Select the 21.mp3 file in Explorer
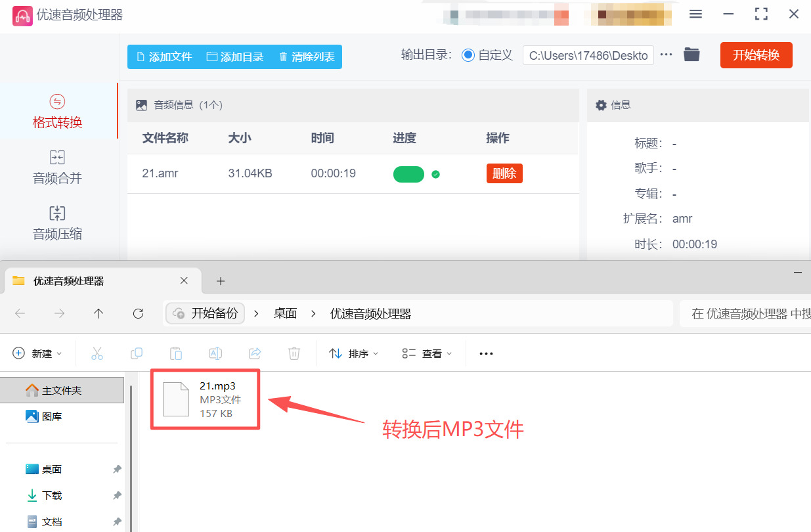 205,399
